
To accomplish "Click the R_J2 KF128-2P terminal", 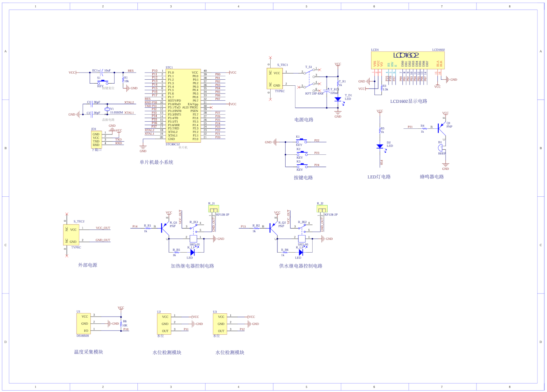I will pyautogui.click(x=322, y=209).
